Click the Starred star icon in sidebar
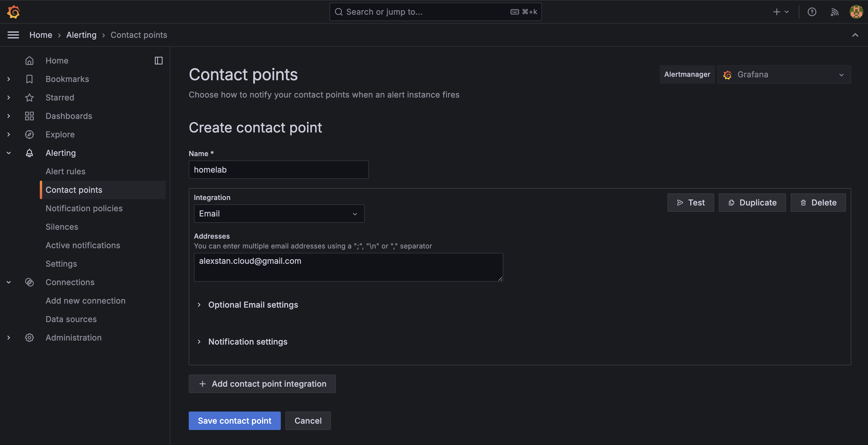Viewport: 868px width, 445px height. coord(29,97)
